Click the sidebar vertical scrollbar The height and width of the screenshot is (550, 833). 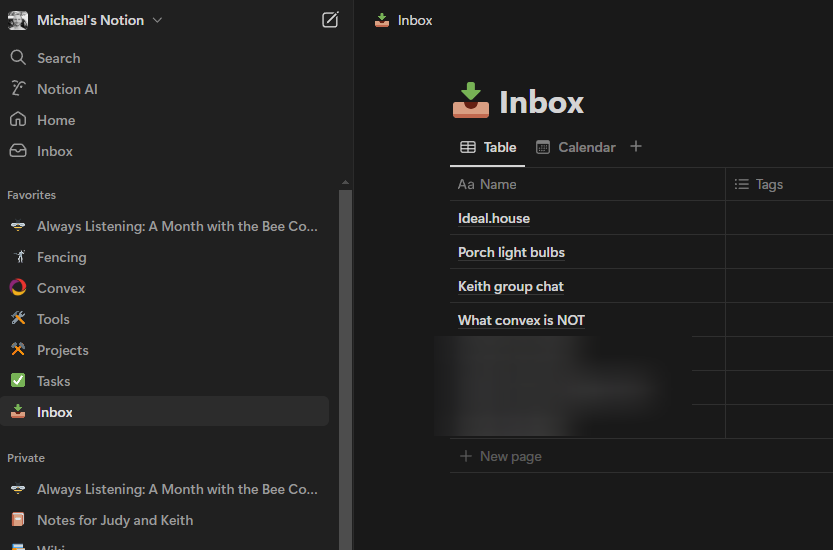[345, 360]
